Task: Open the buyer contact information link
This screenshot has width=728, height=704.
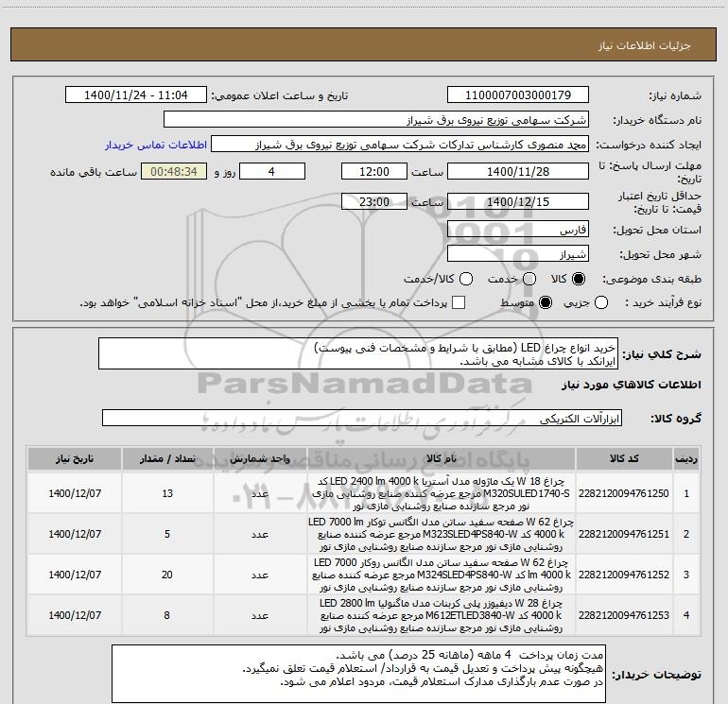Action: coord(156,145)
